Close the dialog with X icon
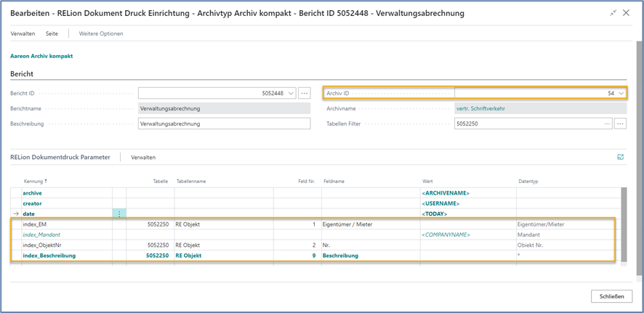644x313 pixels. click(x=627, y=13)
